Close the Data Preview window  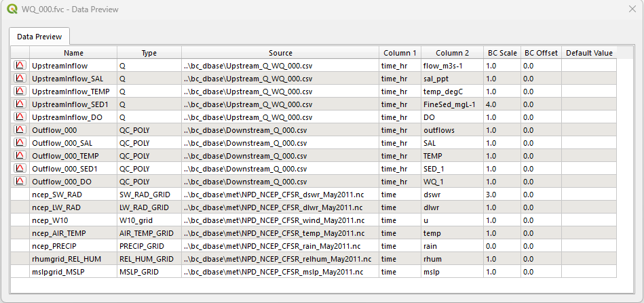pyautogui.click(x=632, y=9)
